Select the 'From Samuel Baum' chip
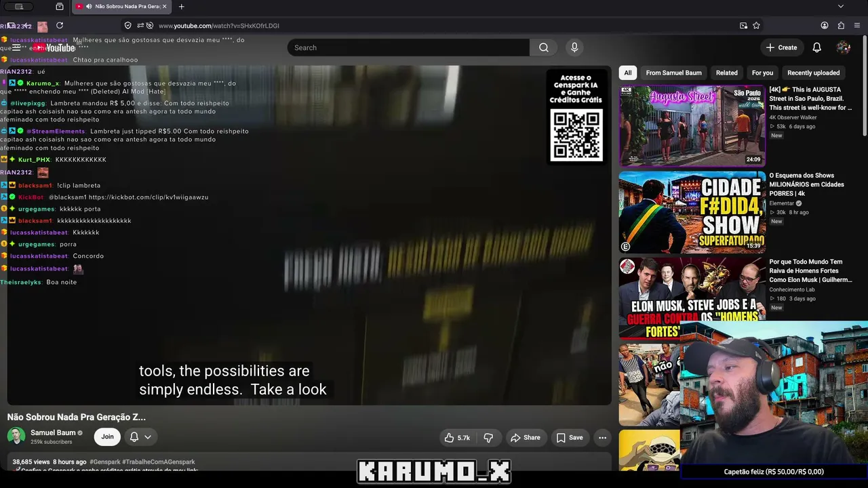Screen dimensions: 868x488 coord(674,73)
